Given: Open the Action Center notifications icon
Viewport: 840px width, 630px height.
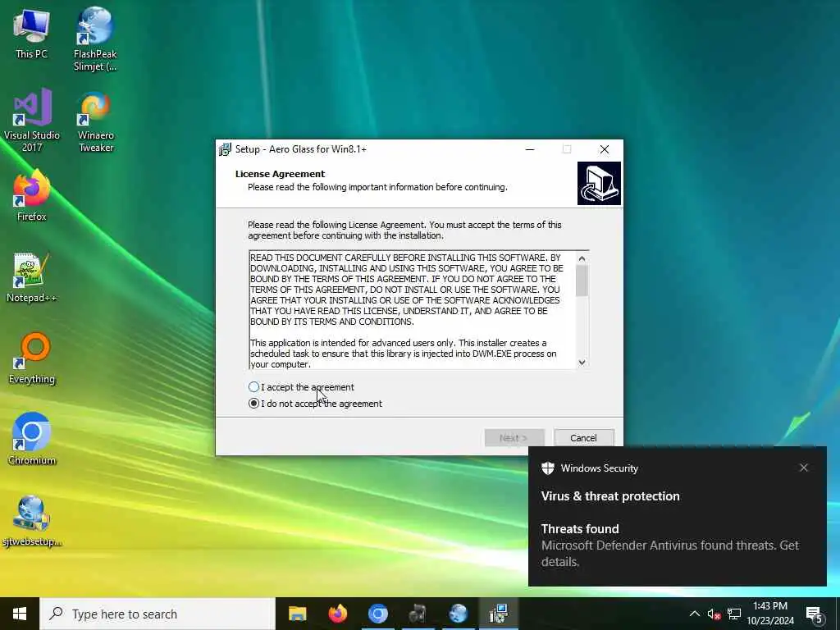Looking at the screenshot, I should 815,615.
